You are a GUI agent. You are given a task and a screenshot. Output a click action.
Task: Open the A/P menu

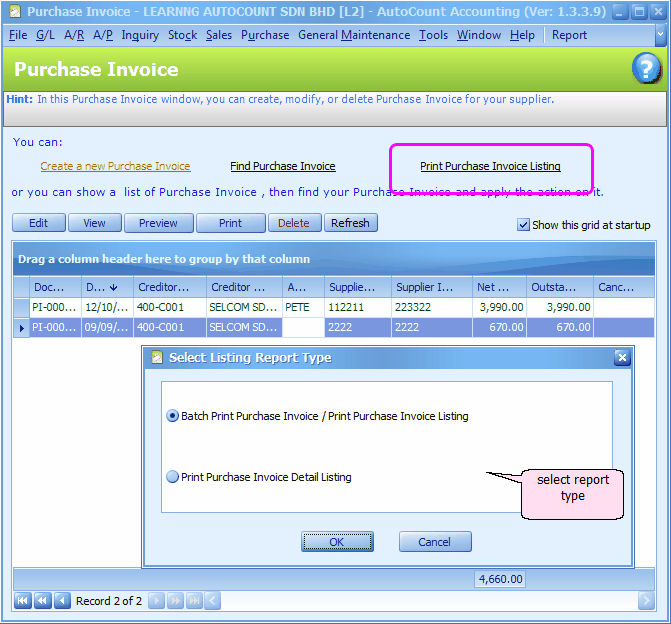[x=103, y=35]
